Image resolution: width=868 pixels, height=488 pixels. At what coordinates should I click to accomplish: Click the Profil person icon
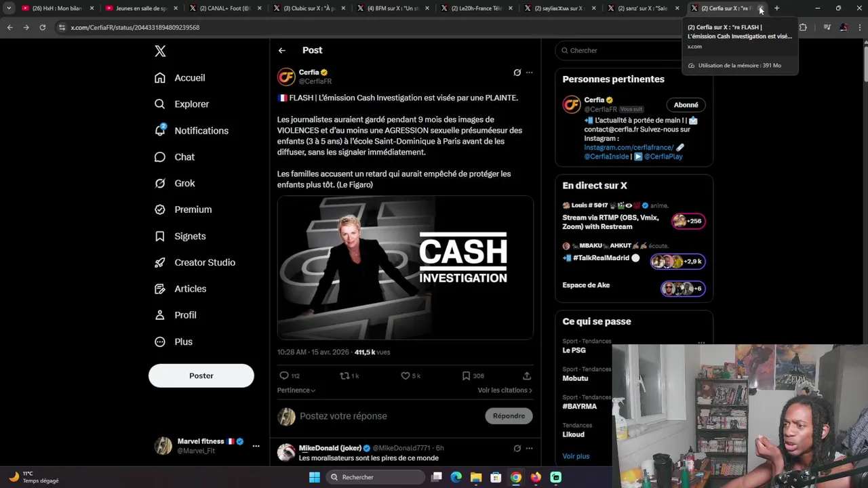160,316
